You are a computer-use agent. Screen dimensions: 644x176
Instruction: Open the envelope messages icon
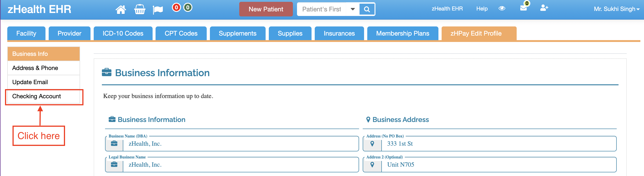click(x=523, y=8)
